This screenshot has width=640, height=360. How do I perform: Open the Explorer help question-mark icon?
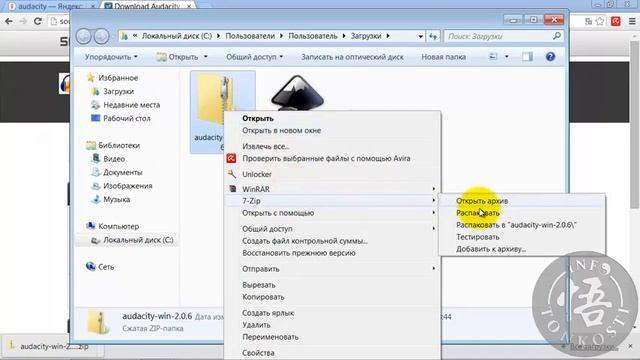[550, 57]
